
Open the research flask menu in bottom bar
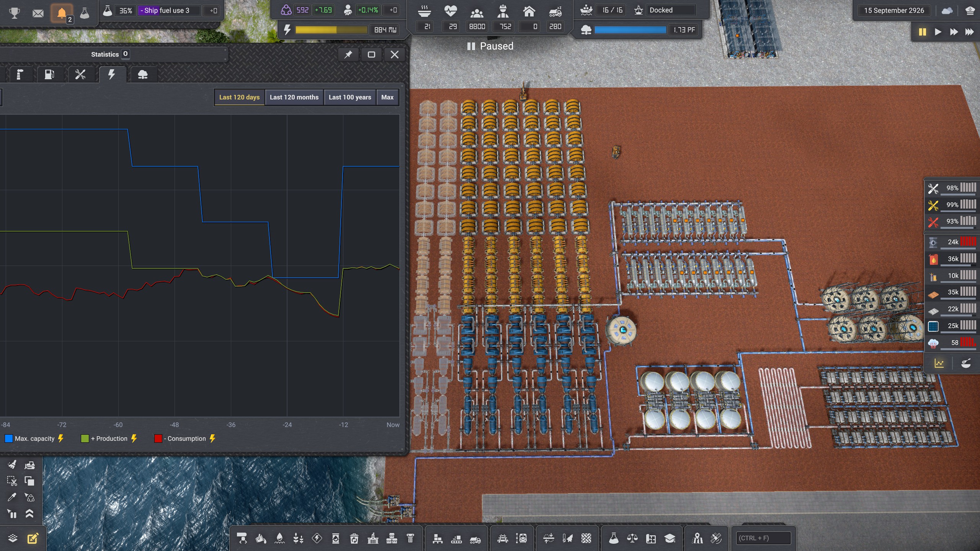click(x=614, y=538)
